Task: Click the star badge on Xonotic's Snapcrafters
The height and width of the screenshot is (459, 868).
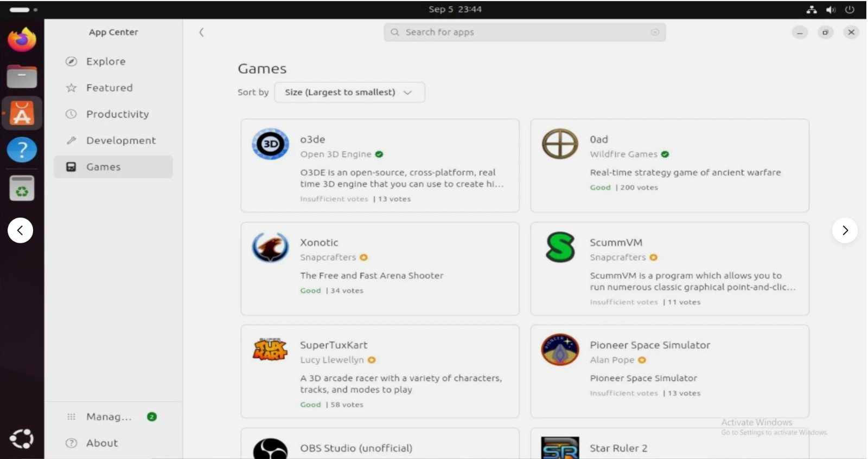Action: click(x=363, y=257)
